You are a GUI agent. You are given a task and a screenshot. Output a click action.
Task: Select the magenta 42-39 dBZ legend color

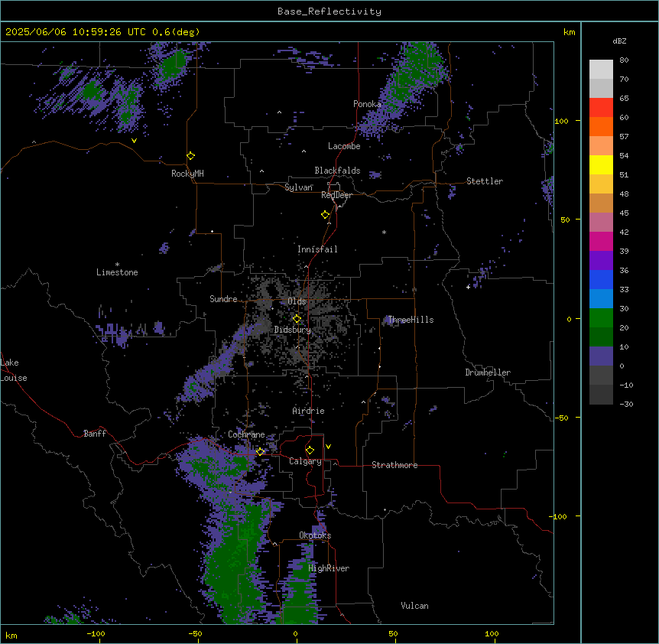(x=601, y=241)
